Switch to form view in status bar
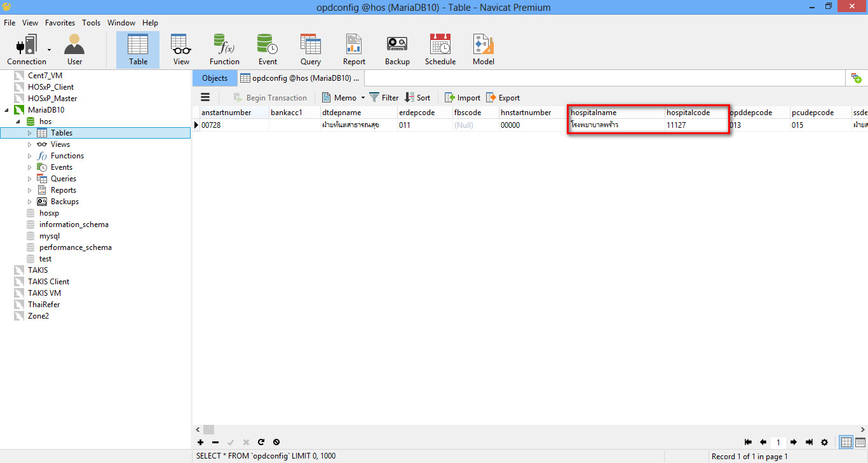Viewport: 868px width, 463px height. coord(860,442)
